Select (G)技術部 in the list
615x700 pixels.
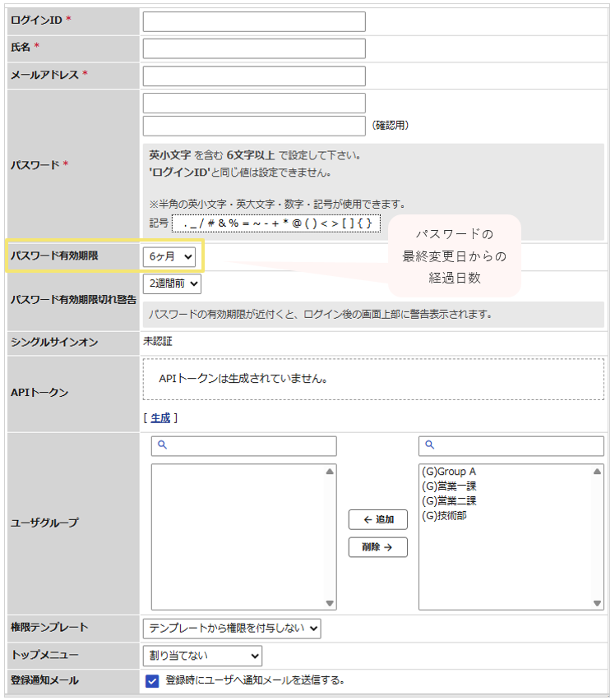pos(444,516)
